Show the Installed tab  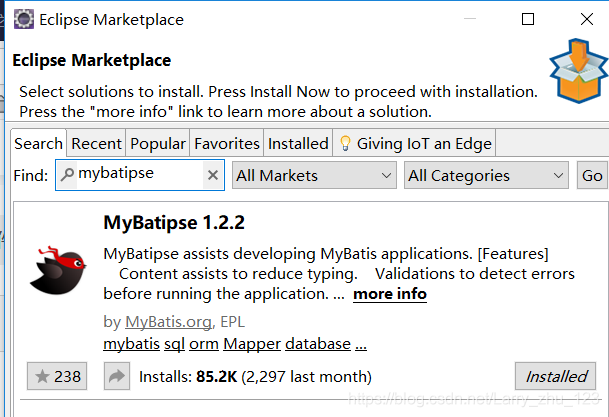coord(298,143)
